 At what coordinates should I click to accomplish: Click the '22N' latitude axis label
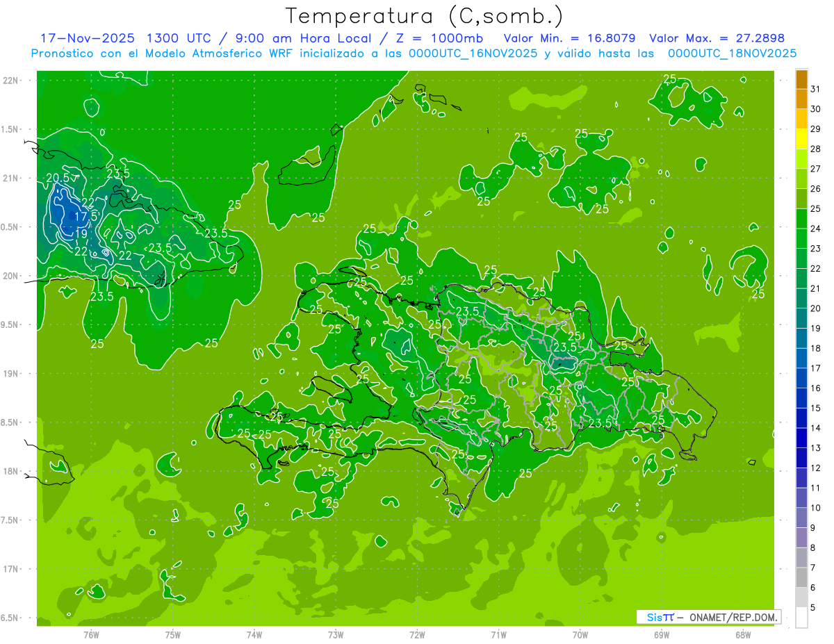[x=10, y=81]
